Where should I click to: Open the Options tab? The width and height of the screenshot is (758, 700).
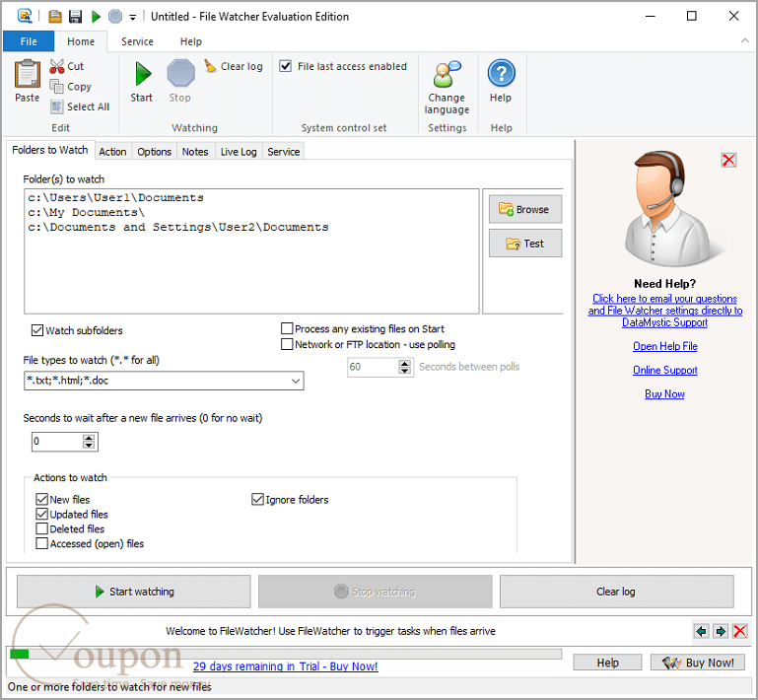[154, 152]
